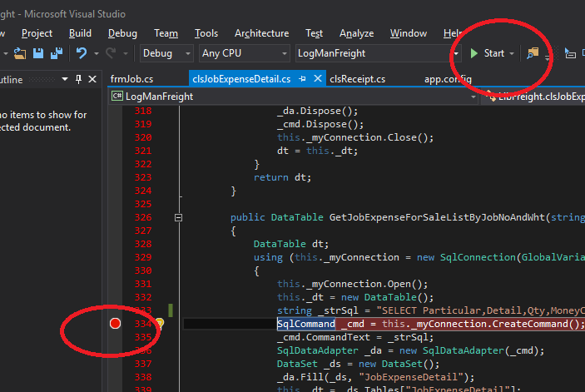Click the Find in Files toolbar icon
Screen dimensions: 585x392
pos(533,53)
